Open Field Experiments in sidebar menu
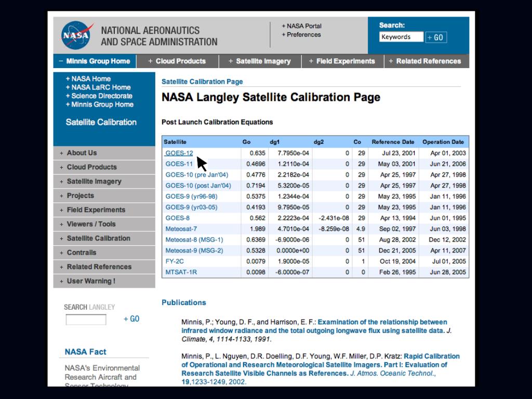 [104, 210]
